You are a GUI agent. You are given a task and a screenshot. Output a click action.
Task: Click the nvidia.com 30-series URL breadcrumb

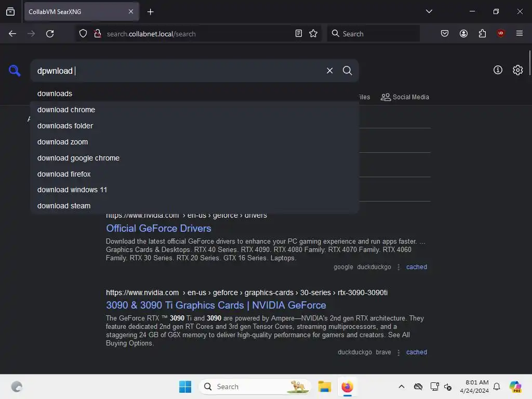247,292
